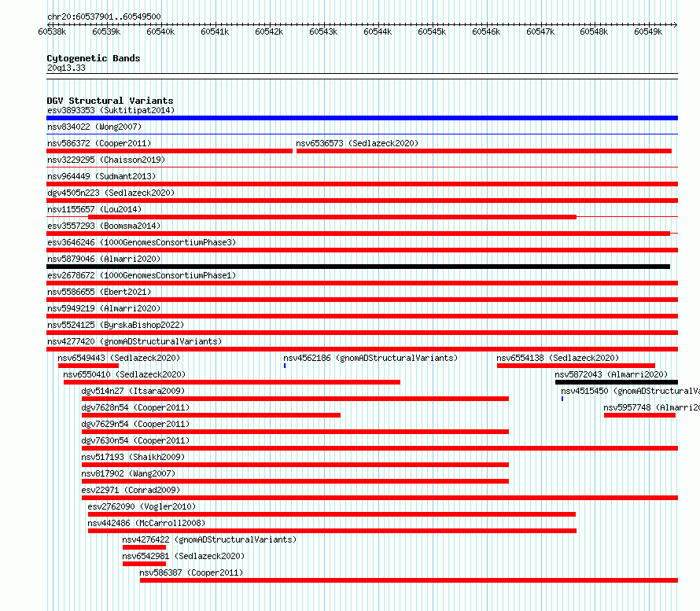Click the red bar of dgv7628n54
The height and width of the screenshot is (611, 700).
coord(211,415)
